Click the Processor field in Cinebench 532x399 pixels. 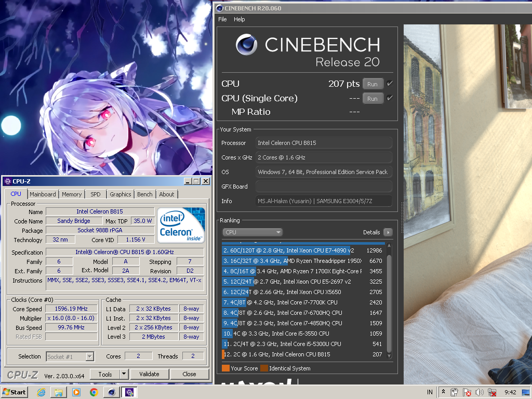(324, 143)
